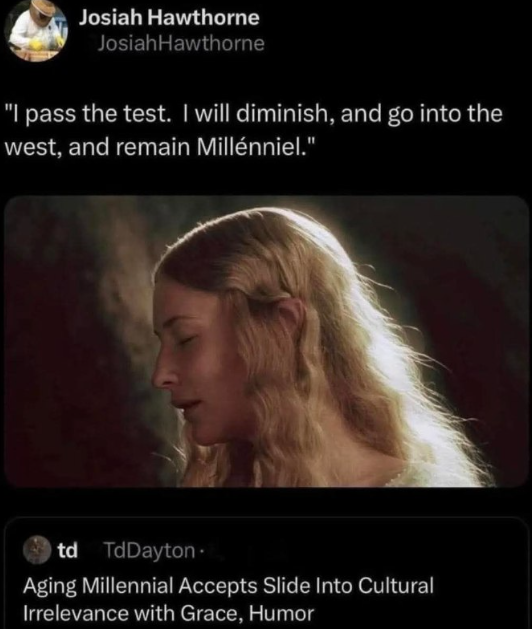Click the quoted tweet's timestamp dot separator
Screen dimensions: 532x629
[x=200, y=552]
